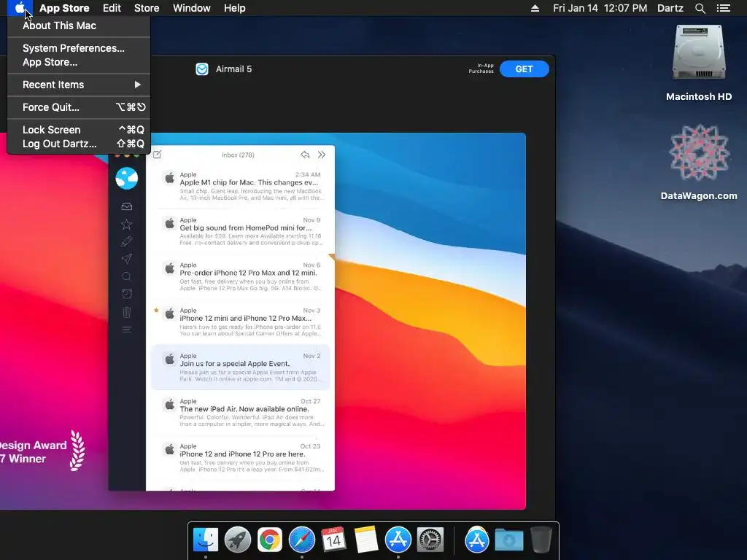The height and width of the screenshot is (560, 747).
Task: Open Google Chrome from the Dock
Action: coord(270,540)
